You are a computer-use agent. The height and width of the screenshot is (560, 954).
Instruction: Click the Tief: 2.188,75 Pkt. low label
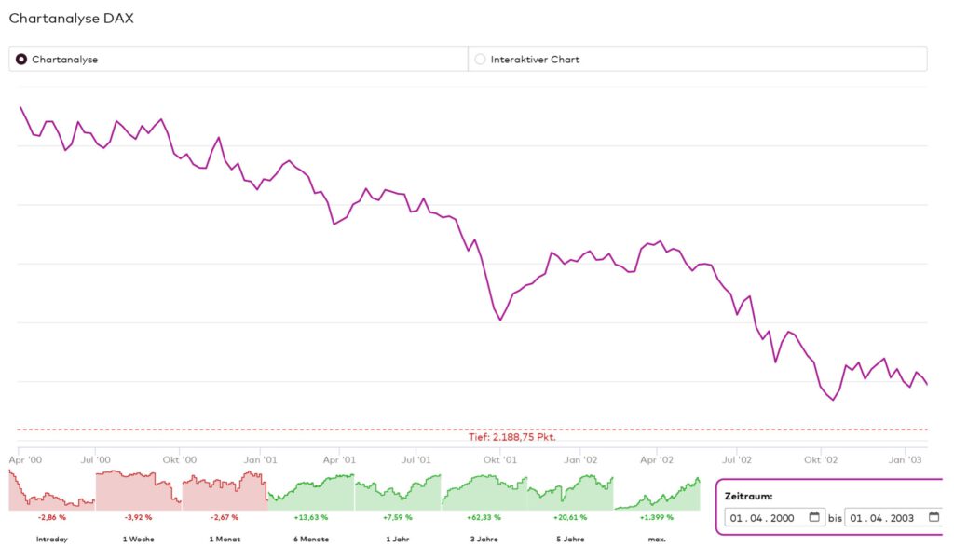[512, 437]
